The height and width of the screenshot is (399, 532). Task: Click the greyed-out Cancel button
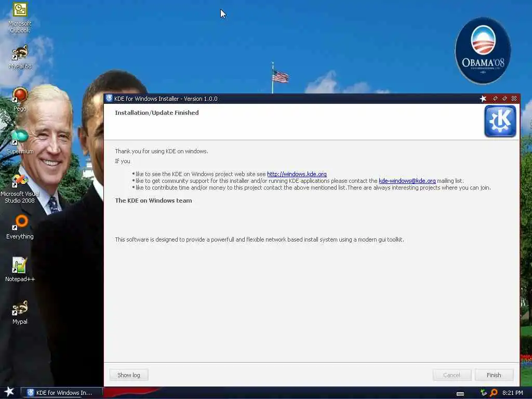click(451, 375)
